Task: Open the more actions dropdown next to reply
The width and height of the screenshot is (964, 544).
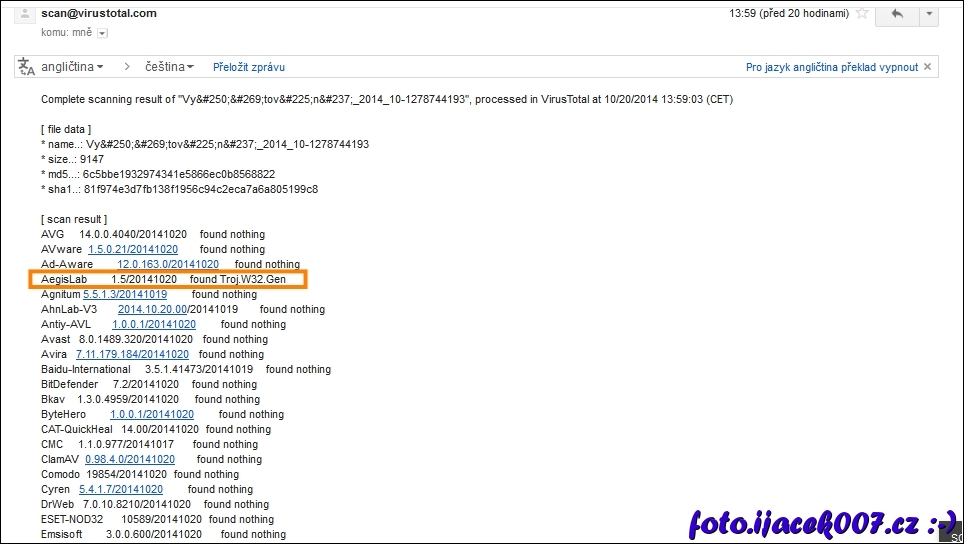Action: pos(929,14)
